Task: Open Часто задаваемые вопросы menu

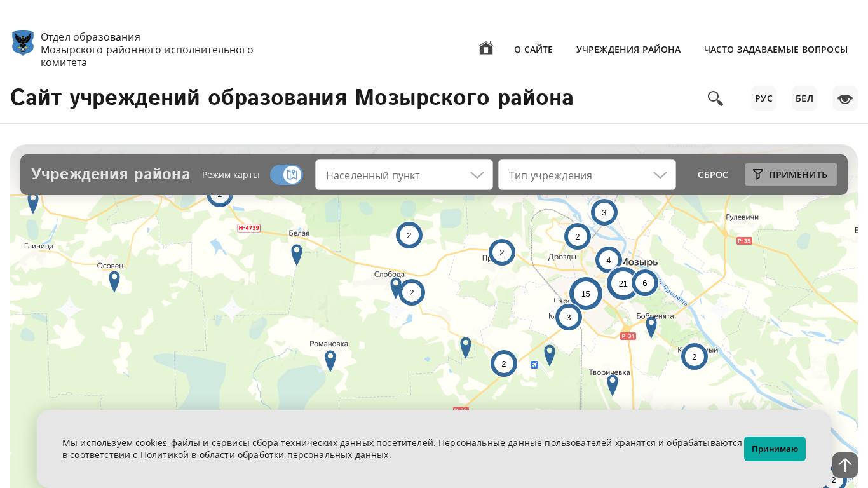Action: point(775,50)
